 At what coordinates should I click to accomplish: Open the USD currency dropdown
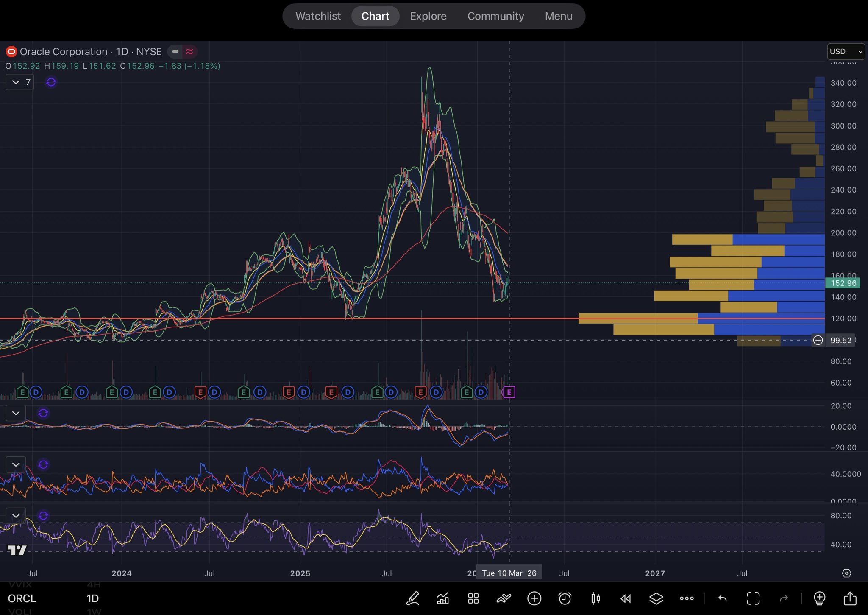click(x=846, y=51)
